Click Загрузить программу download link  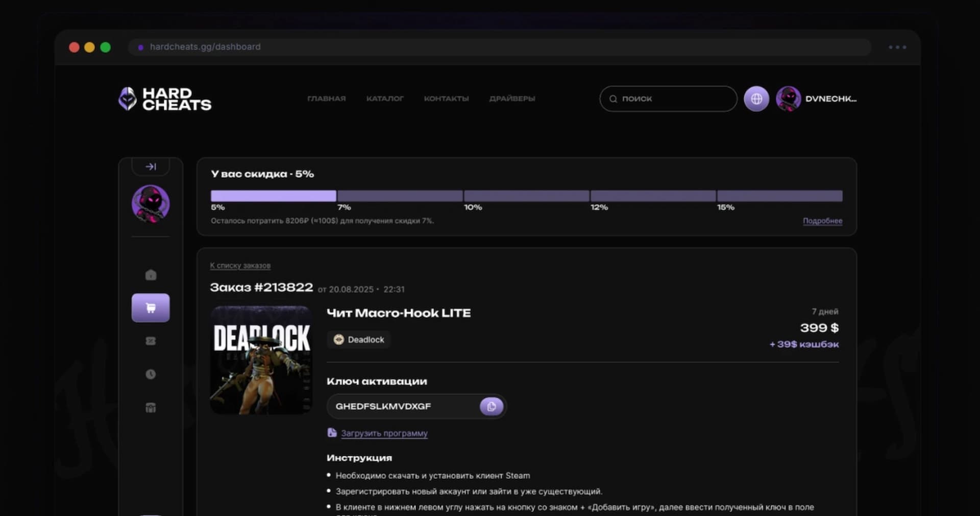click(x=384, y=433)
